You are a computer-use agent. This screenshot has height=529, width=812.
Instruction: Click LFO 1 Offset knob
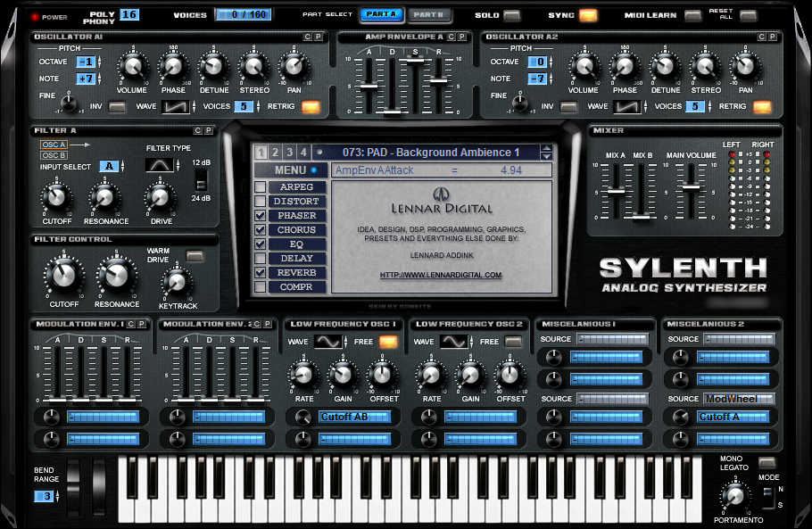coord(382,376)
